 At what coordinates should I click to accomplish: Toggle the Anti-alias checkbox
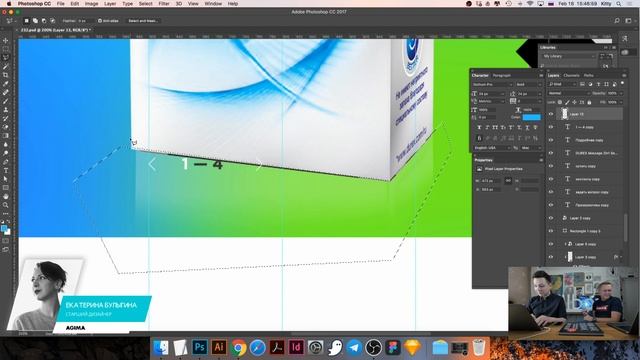coord(100,20)
